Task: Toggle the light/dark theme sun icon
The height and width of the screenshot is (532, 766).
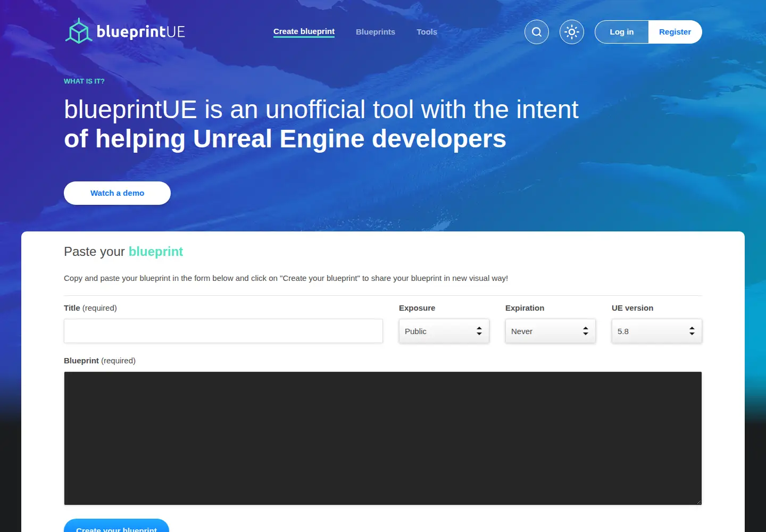Action: click(x=572, y=32)
